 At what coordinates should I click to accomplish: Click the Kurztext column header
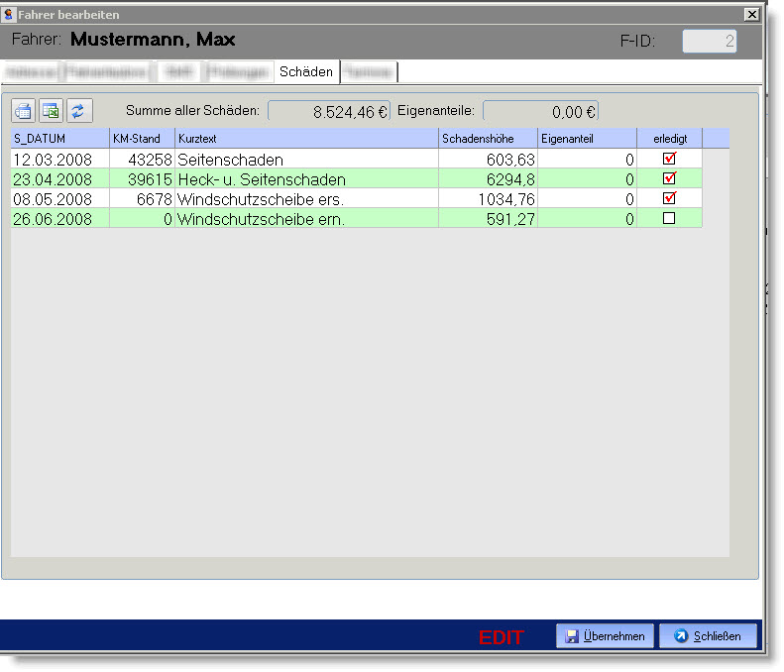pyautogui.click(x=306, y=139)
